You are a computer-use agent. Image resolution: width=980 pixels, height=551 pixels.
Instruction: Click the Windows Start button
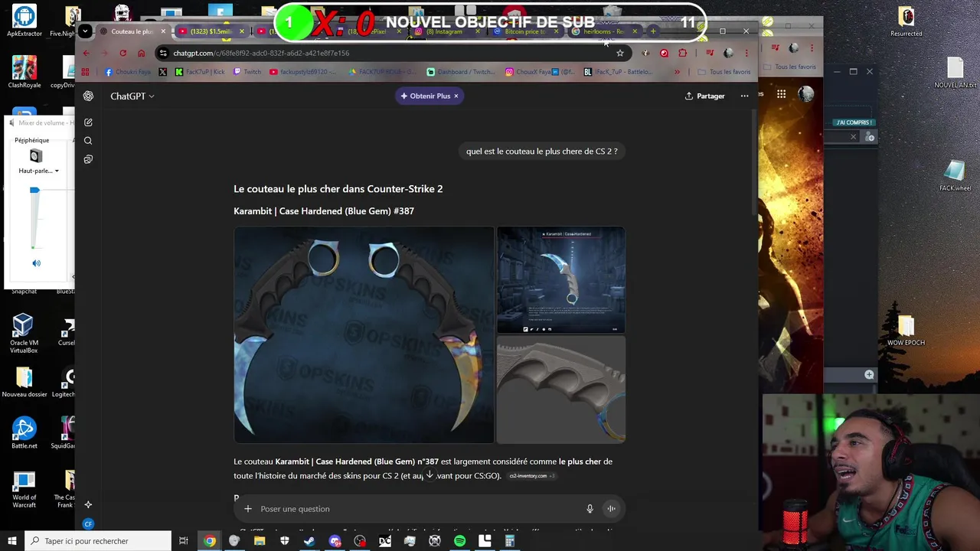(x=11, y=541)
